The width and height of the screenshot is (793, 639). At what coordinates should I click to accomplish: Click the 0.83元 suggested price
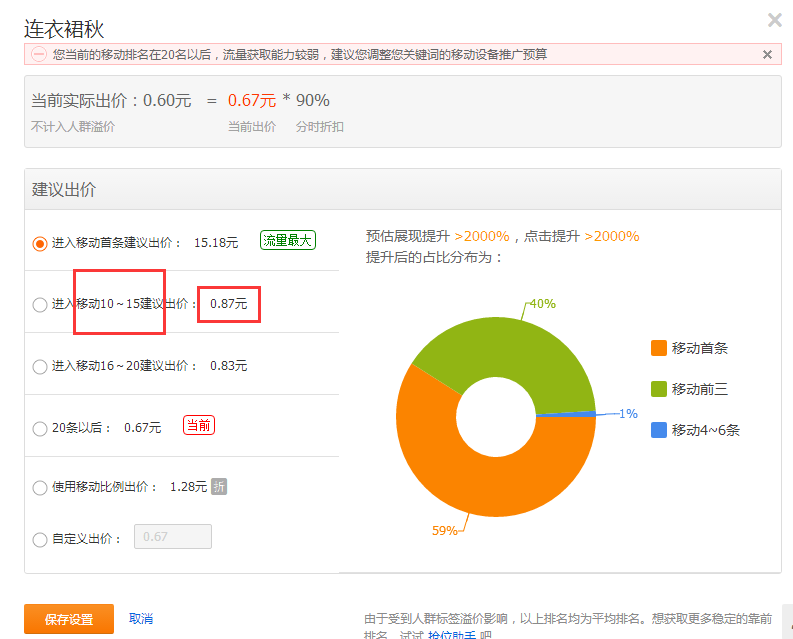tap(229, 365)
